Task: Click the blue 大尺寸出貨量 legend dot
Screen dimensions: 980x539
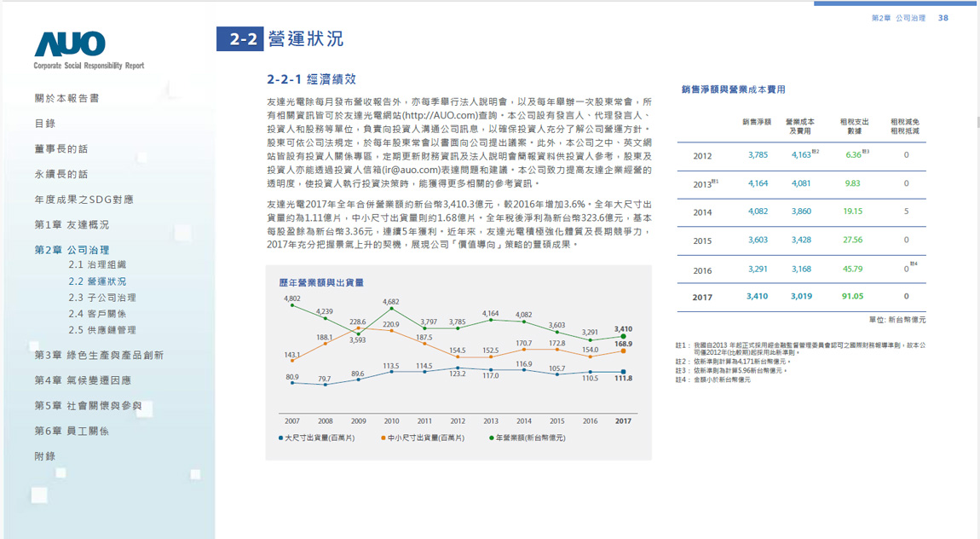Action: pos(280,438)
